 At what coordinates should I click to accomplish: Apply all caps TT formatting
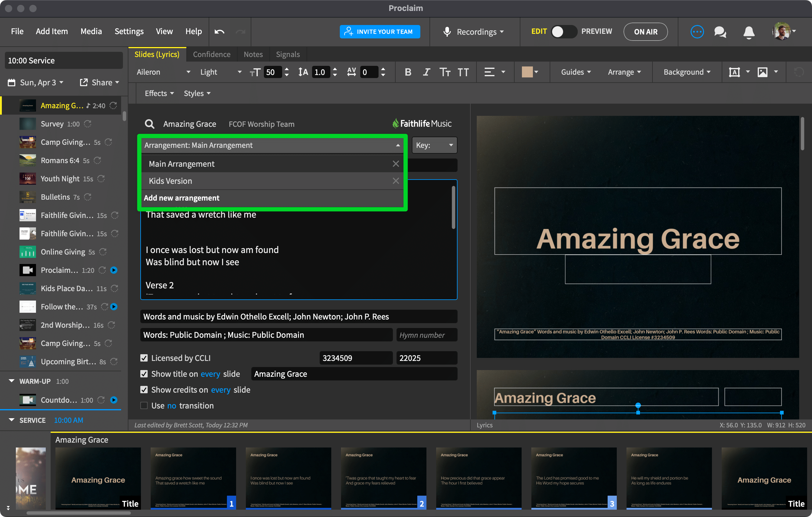click(x=463, y=72)
